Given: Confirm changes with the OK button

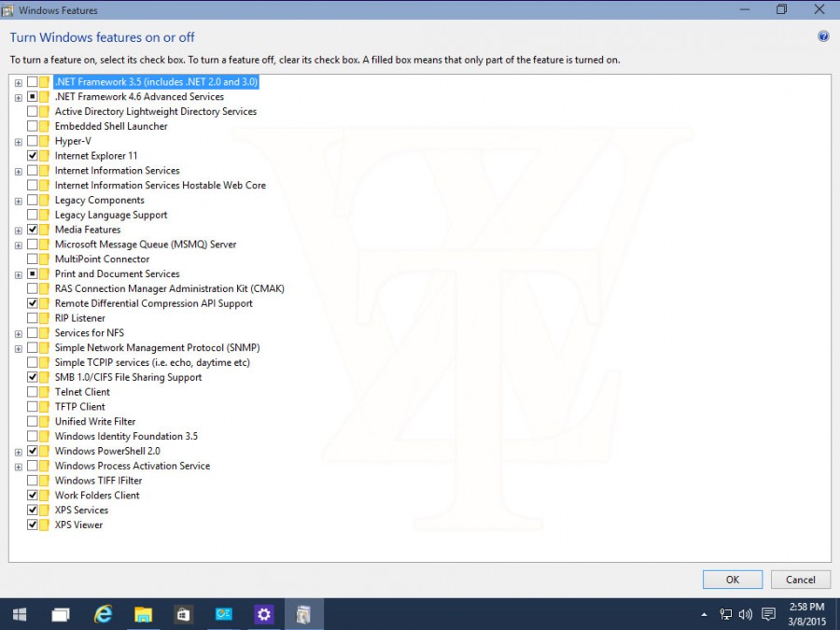Looking at the screenshot, I should (733, 580).
